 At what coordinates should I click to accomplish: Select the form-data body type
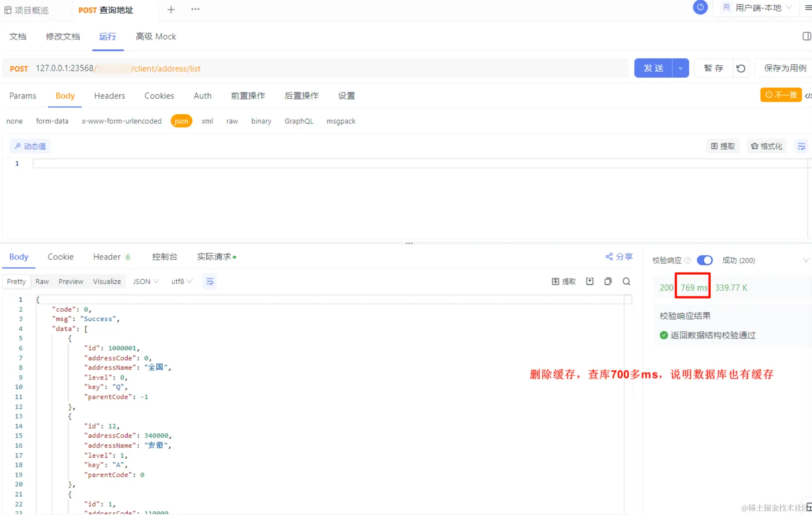(x=52, y=121)
